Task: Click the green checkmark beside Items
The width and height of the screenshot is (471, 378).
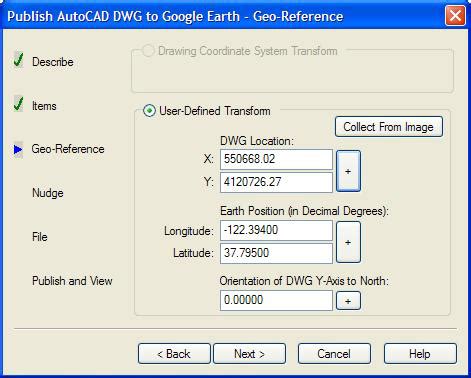Action: point(19,104)
